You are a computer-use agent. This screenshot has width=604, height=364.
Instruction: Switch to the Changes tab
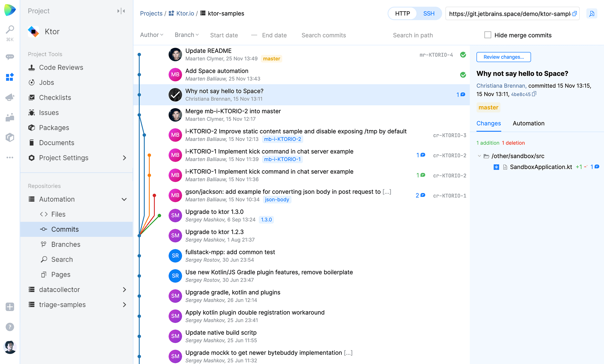(x=488, y=123)
